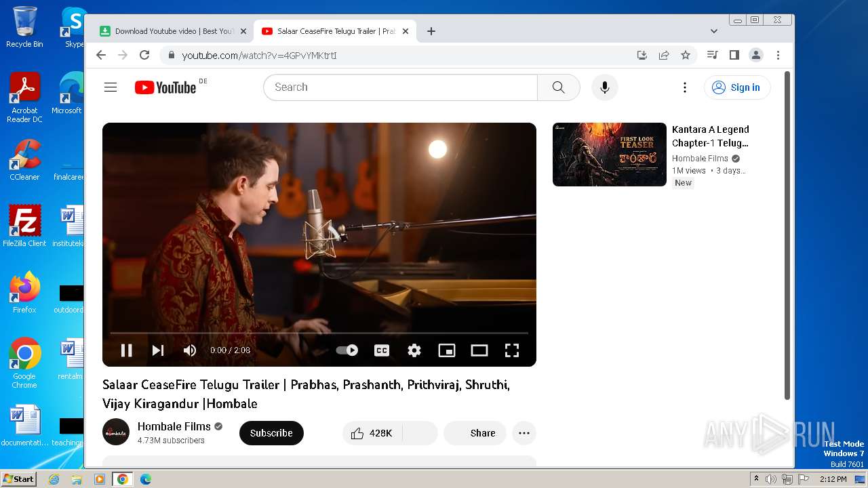This screenshot has width=868, height=488.
Task: Open Hombale Films channel avatar
Action: pyautogui.click(x=116, y=432)
